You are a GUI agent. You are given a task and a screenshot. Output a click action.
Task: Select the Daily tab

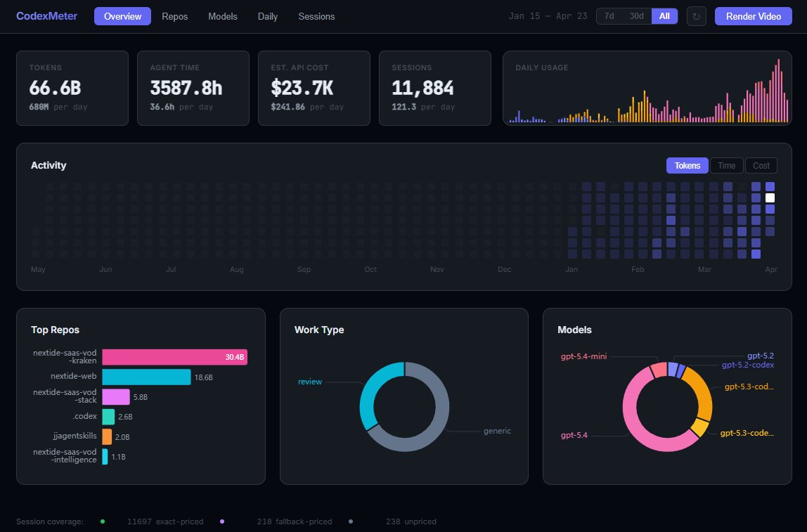pos(268,16)
